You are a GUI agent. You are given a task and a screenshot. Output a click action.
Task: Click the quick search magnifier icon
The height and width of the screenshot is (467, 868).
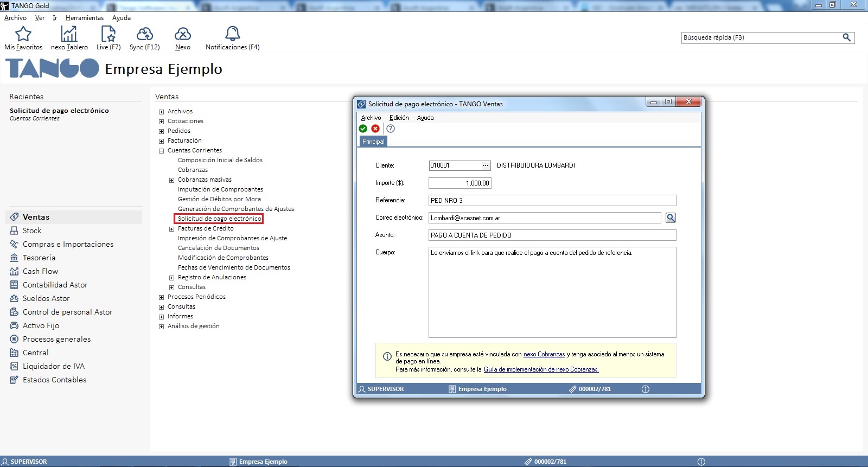point(846,37)
